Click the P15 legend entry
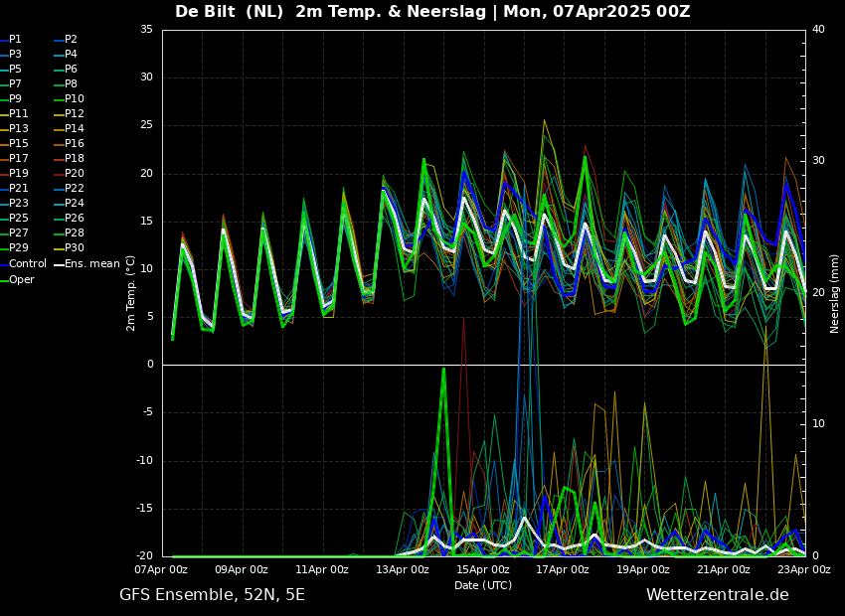The height and width of the screenshot is (616, 845). pyautogui.click(x=14, y=144)
